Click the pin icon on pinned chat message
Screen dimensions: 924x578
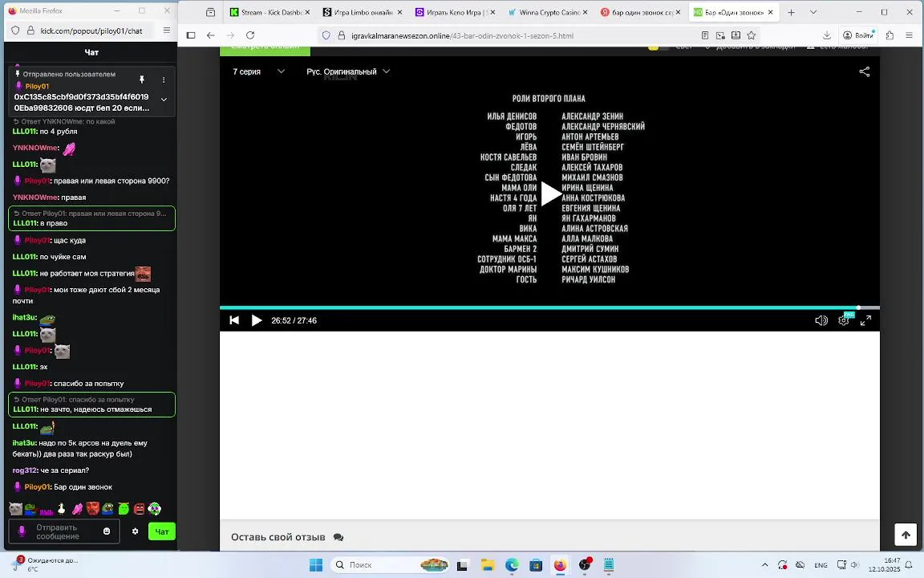(141, 79)
